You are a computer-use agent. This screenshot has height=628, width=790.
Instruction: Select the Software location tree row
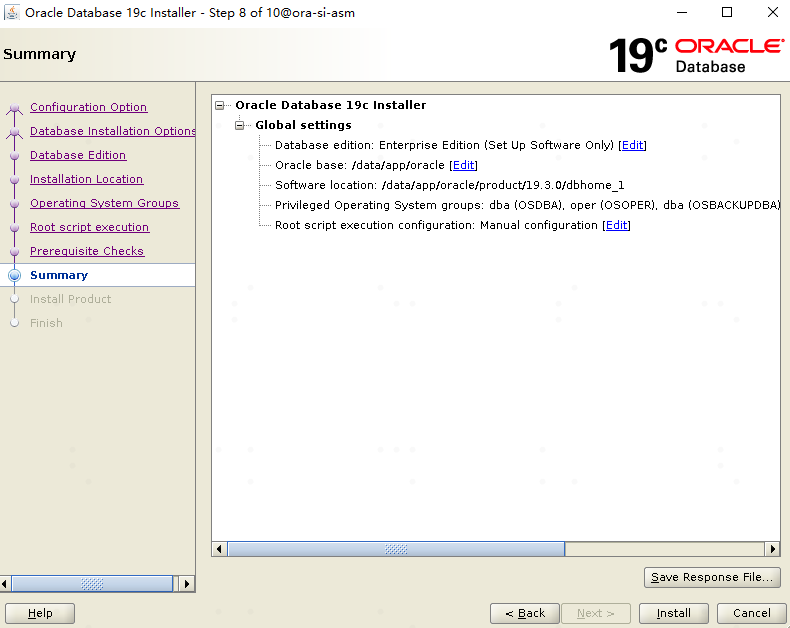(x=449, y=185)
